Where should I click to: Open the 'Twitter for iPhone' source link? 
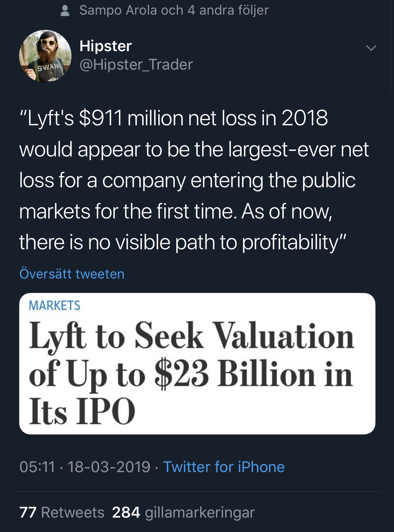[x=224, y=467]
